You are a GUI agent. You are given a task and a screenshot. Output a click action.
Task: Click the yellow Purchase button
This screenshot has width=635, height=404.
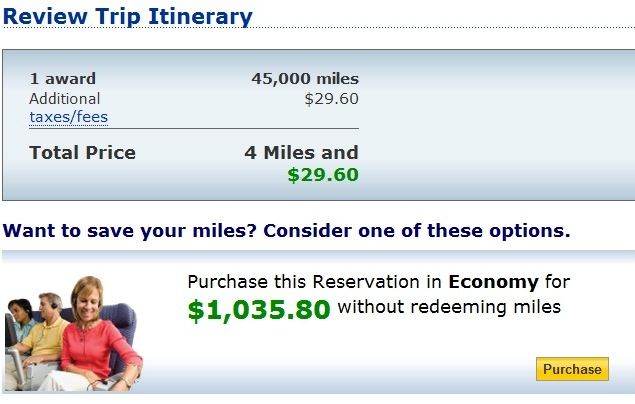click(x=572, y=369)
